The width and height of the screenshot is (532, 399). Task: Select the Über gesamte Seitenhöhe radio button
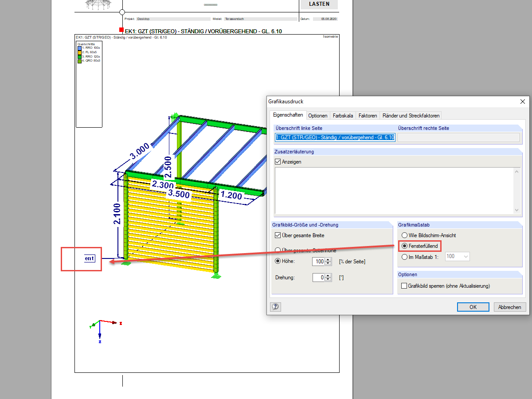point(278,250)
